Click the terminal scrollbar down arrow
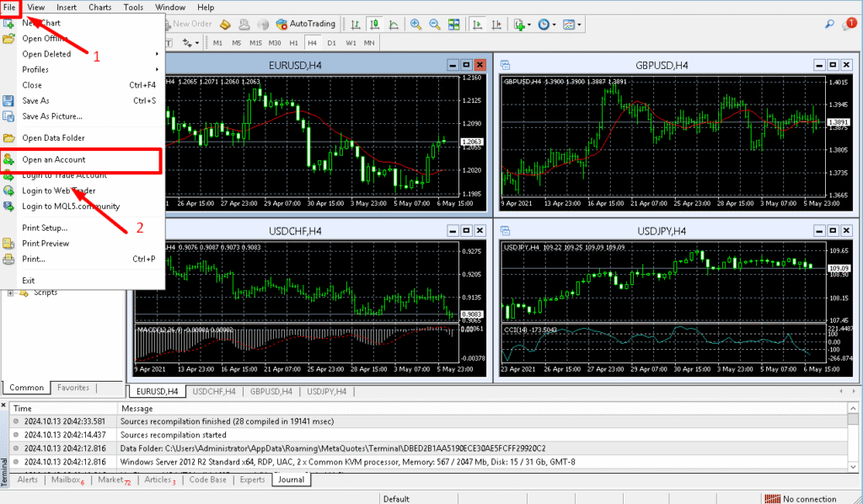 click(853, 467)
